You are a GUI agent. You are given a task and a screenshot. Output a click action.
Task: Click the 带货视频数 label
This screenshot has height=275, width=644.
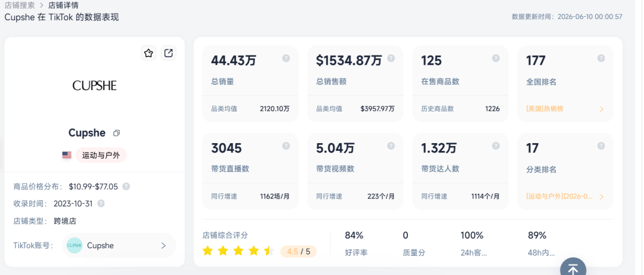pos(335,169)
